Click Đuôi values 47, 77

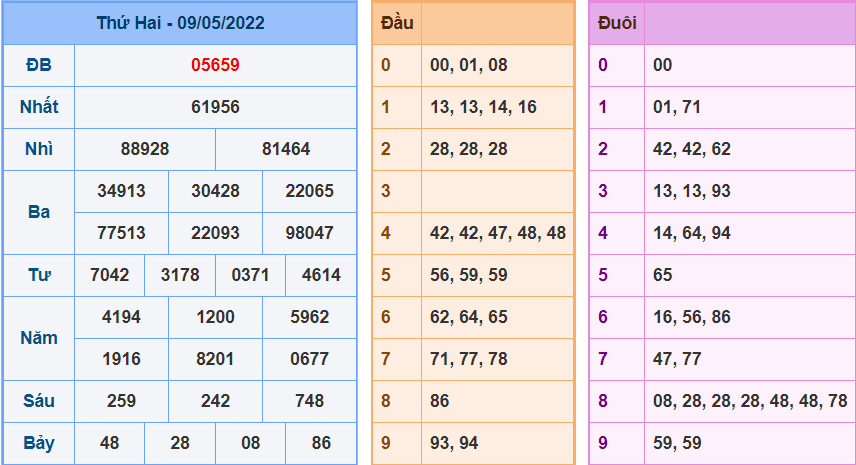tap(677, 359)
